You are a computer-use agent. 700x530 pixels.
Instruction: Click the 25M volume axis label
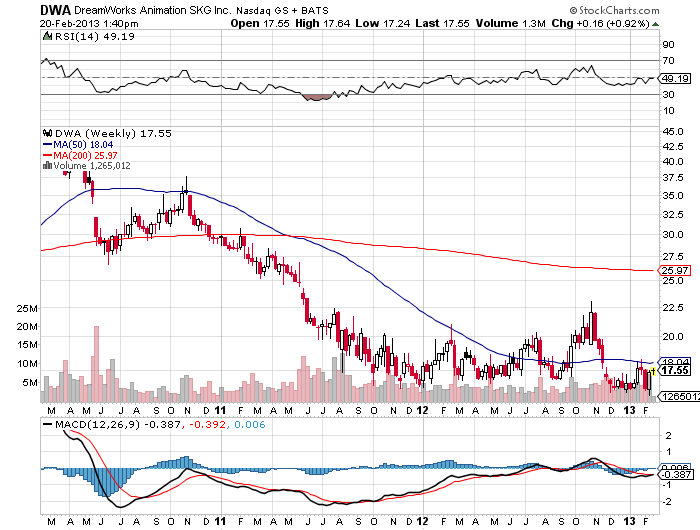[x=27, y=309]
